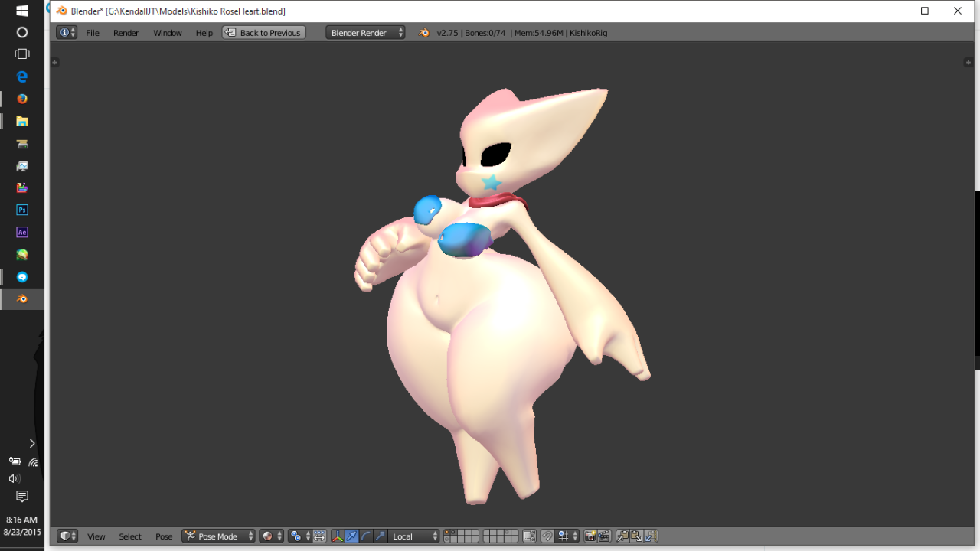Open the 3D View's View menu

click(96, 536)
